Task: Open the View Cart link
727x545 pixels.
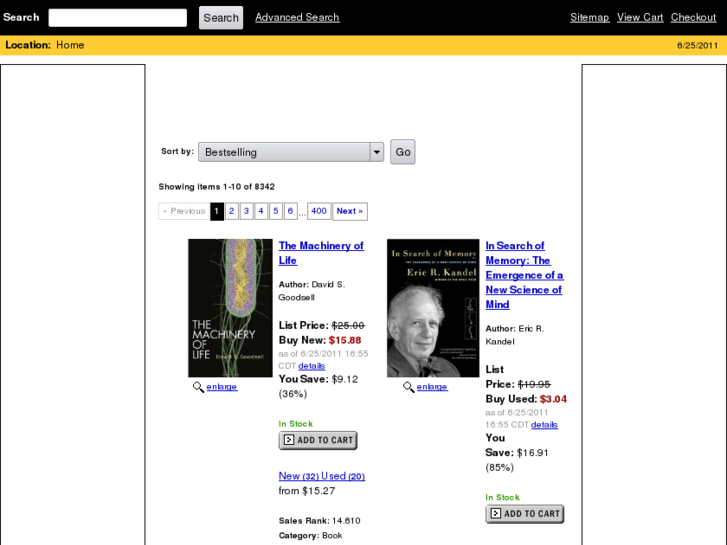Action: click(x=640, y=17)
